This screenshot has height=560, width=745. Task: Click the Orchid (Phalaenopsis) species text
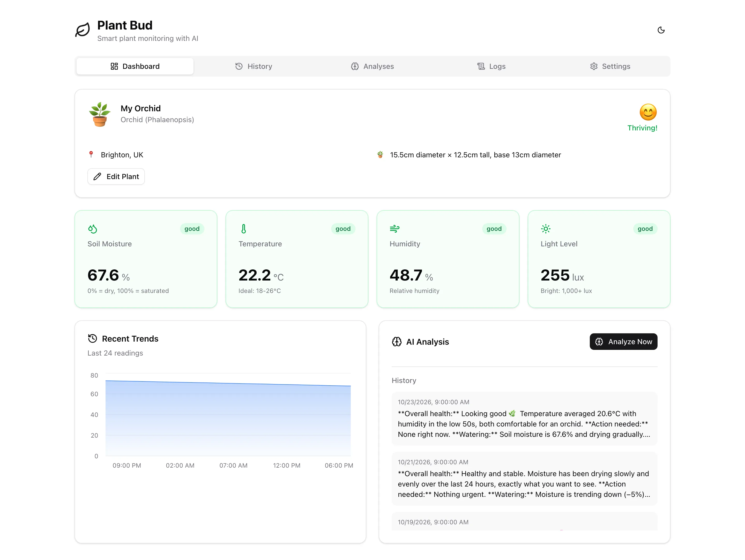click(x=157, y=120)
